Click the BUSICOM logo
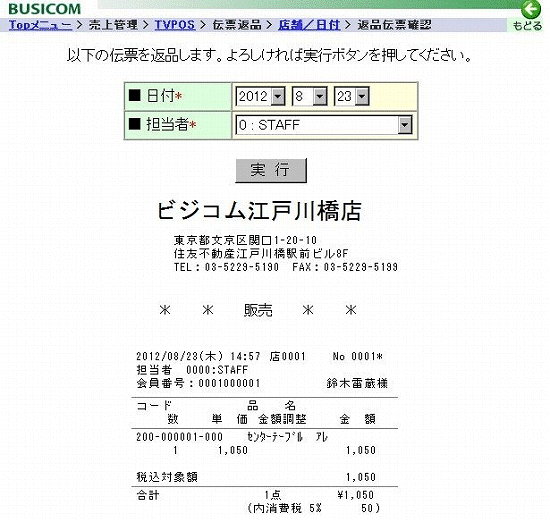The height and width of the screenshot is (522, 550). (45, 9)
